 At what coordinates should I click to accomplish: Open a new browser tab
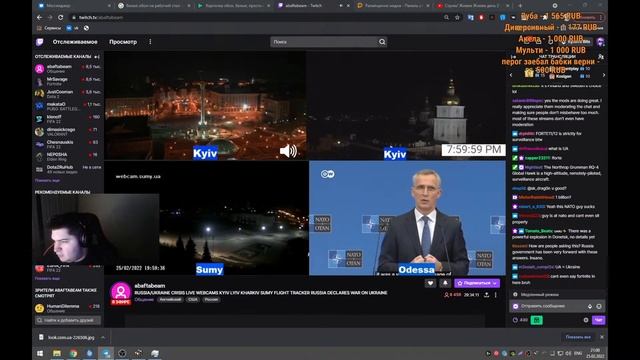520,6
